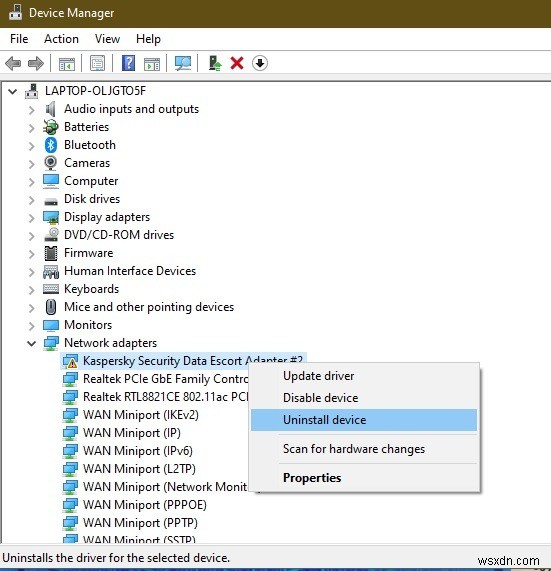The image size is (551, 571).
Task: Click the Show/Hide Action Pane toolbar icon
Action: coord(152,64)
